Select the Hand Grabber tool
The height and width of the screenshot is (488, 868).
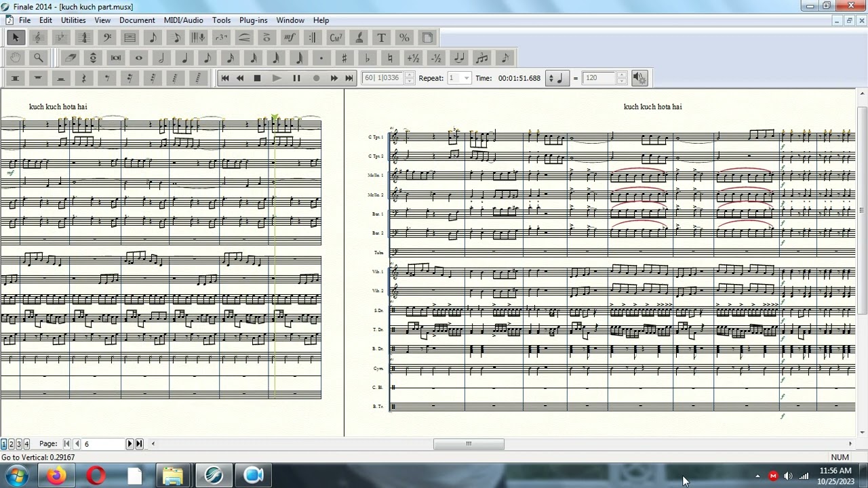(x=15, y=58)
